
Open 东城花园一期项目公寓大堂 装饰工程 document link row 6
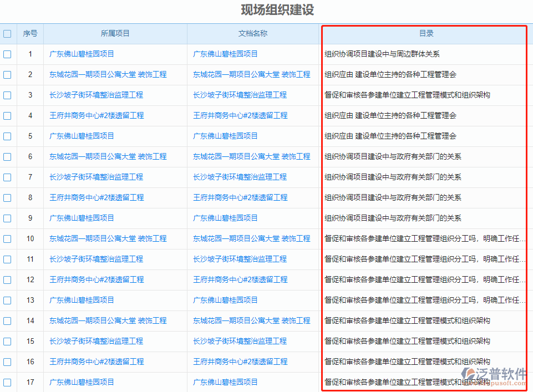pos(251,156)
